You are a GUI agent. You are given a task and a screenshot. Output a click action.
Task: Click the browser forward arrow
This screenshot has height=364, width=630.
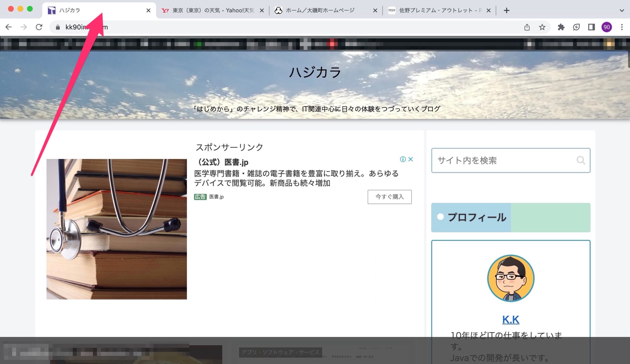[24, 27]
